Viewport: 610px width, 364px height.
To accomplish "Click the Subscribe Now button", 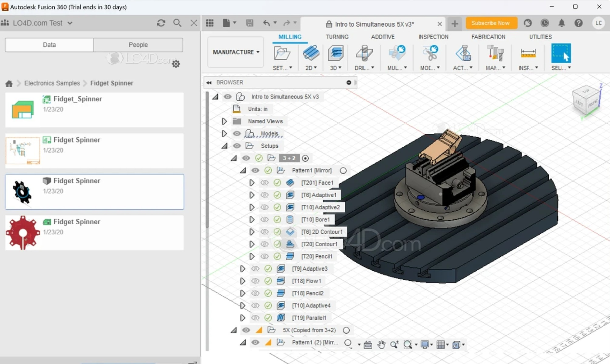I will pos(491,23).
